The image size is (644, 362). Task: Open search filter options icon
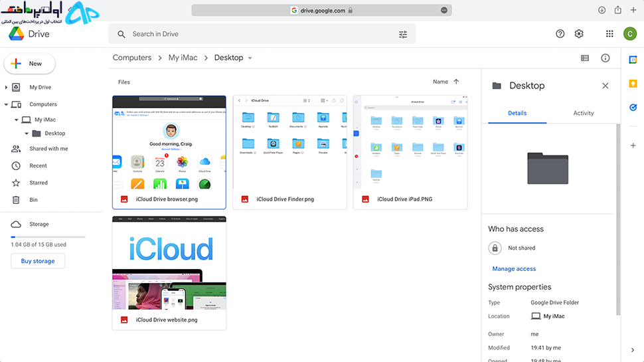[x=403, y=34]
